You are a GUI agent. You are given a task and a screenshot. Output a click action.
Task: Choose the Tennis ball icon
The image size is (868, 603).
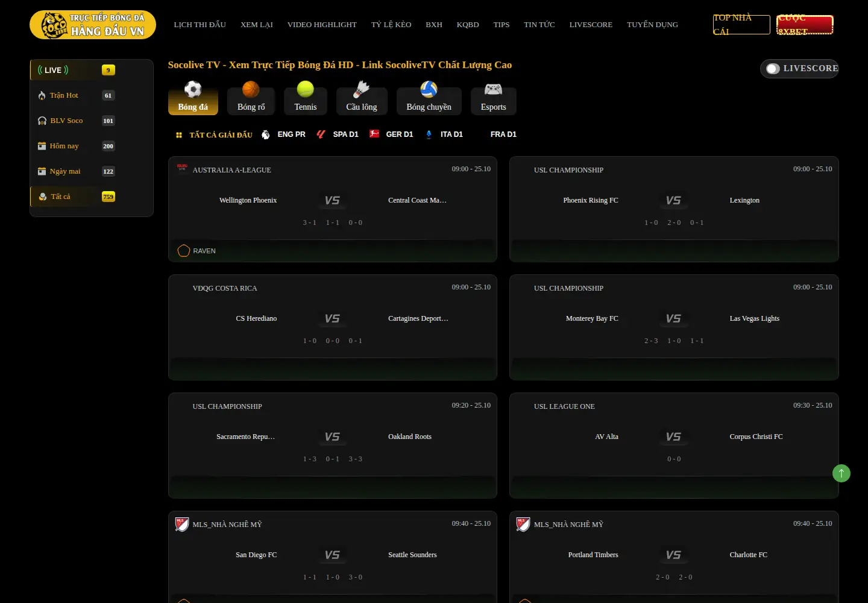click(x=306, y=90)
